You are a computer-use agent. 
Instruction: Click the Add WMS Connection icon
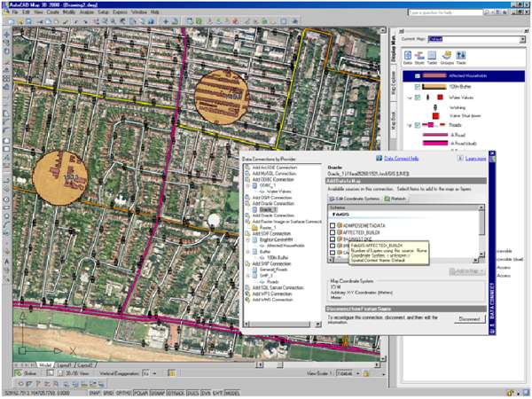point(247,300)
